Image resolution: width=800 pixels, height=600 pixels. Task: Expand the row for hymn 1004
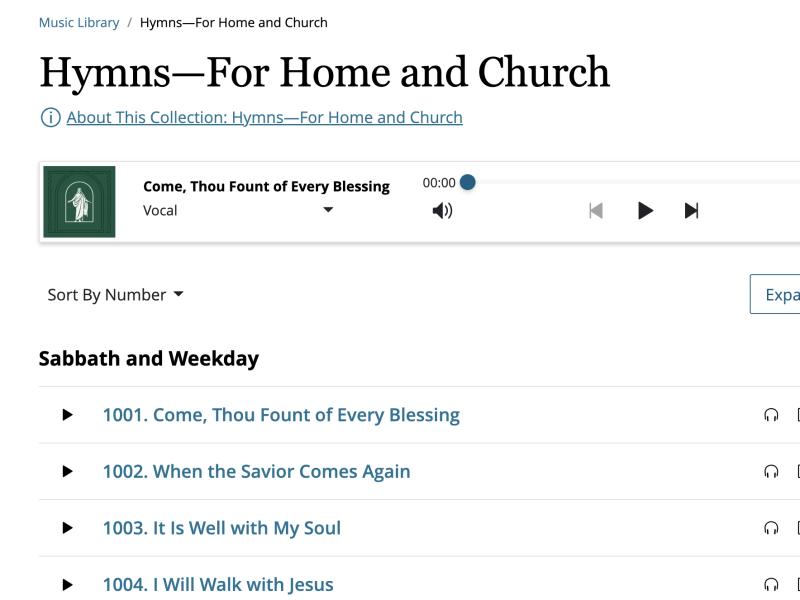tap(67, 584)
